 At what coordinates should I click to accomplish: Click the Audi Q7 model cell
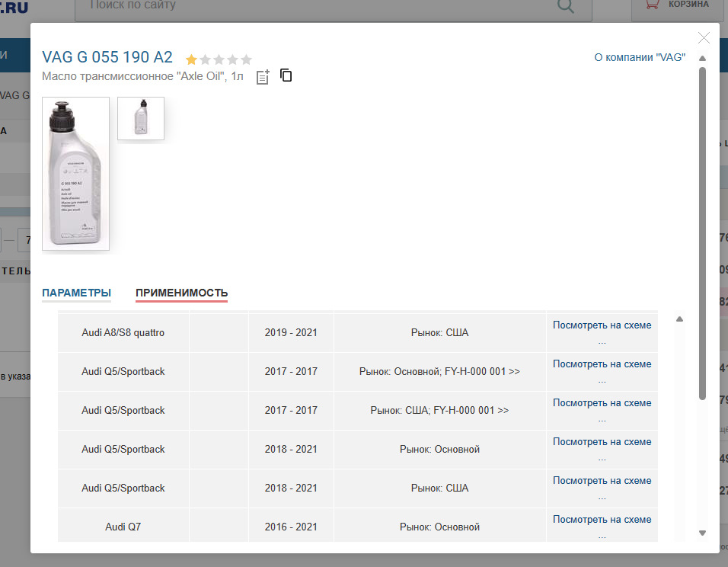point(123,527)
